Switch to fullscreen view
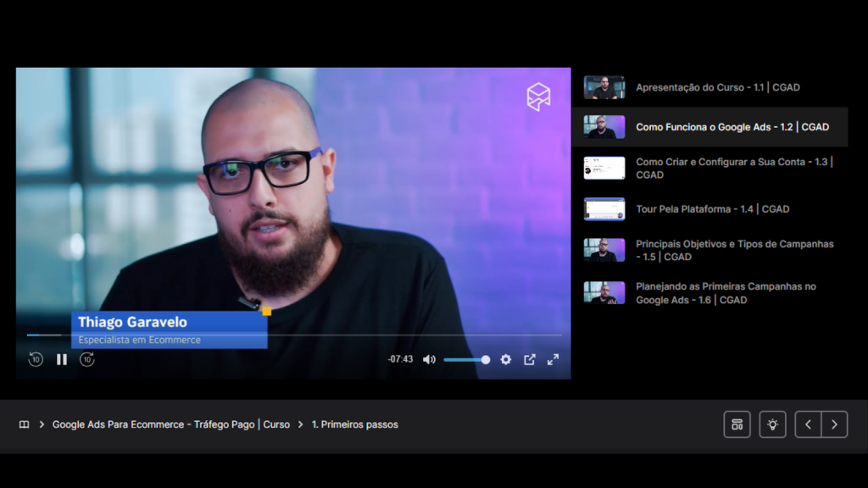The width and height of the screenshot is (868, 488). pos(553,359)
